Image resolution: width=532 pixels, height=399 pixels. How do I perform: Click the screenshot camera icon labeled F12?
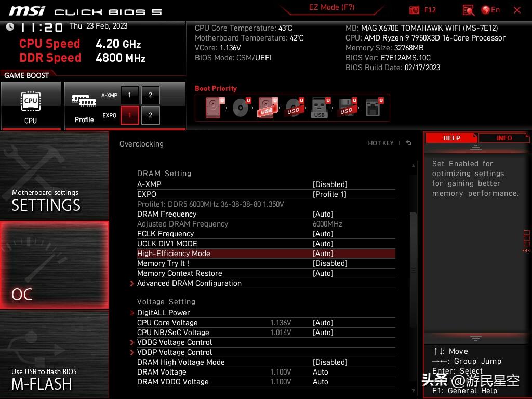pyautogui.click(x=415, y=9)
